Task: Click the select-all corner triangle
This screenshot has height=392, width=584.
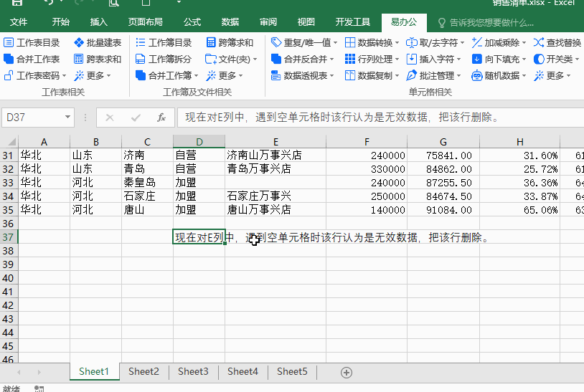Action: tap(11, 142)
